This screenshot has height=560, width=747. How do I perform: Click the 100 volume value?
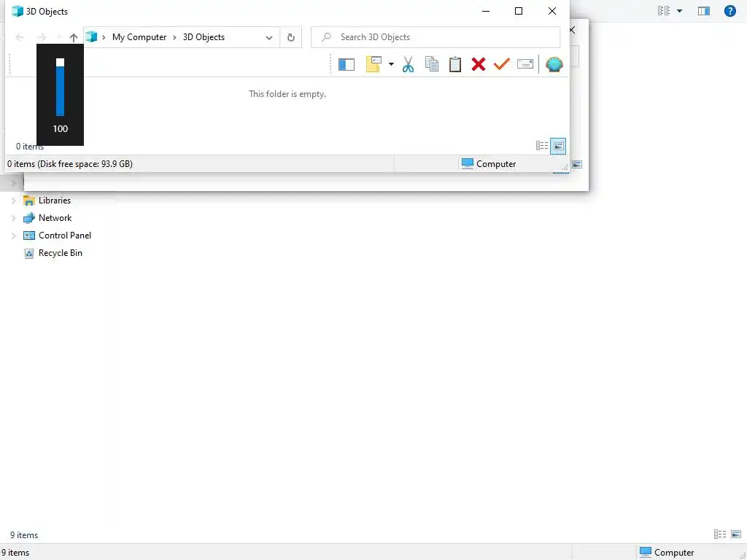pos(61,128)
